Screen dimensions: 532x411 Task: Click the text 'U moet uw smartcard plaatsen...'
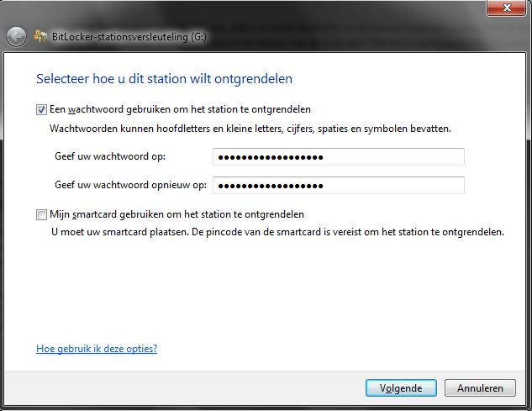coord(277,232)
